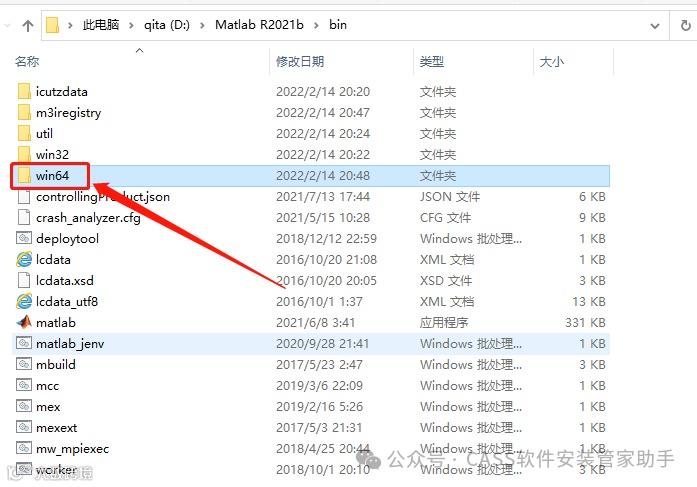Click the lcdata.xsd file name

(65, 280)
